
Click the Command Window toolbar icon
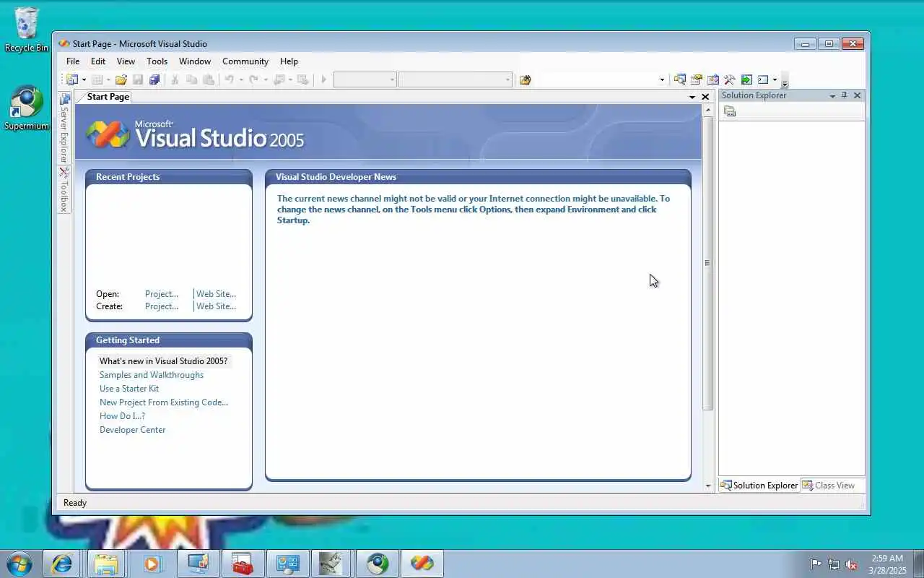[763, 79]
